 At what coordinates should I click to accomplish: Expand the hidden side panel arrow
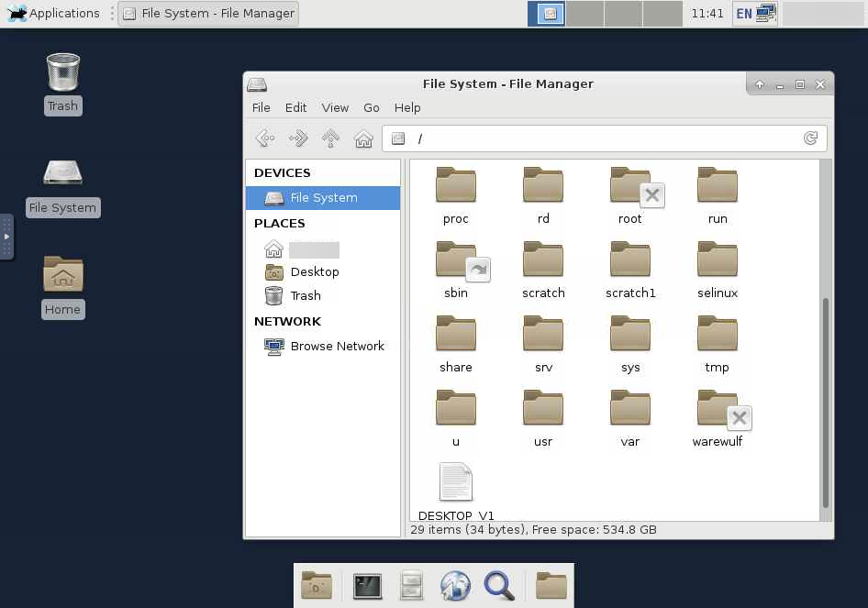click(x=6, y=237)
